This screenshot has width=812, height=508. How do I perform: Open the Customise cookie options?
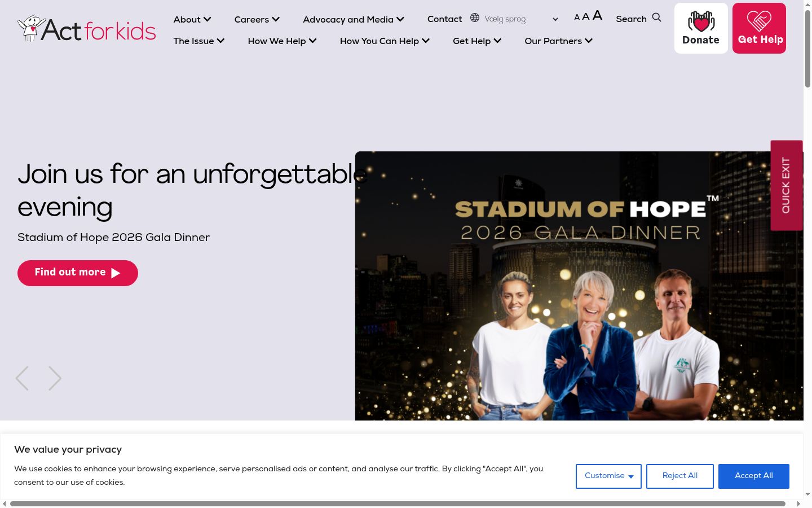(608, 476)
